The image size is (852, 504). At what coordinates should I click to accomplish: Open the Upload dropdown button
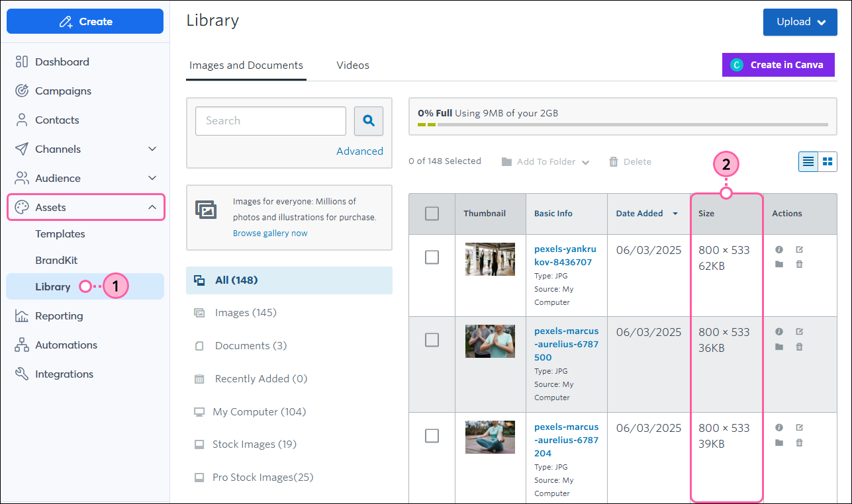(x=800, y=22)
